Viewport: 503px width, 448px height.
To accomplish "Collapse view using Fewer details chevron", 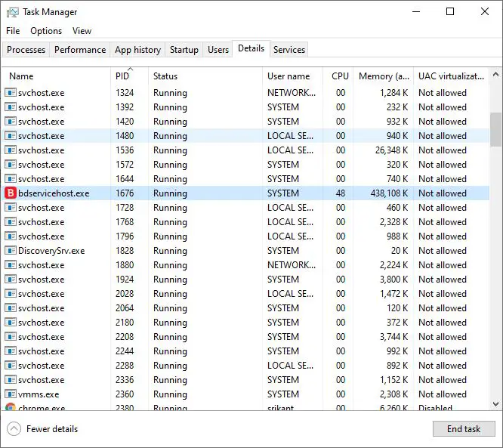I will click(x=14, y=429).
